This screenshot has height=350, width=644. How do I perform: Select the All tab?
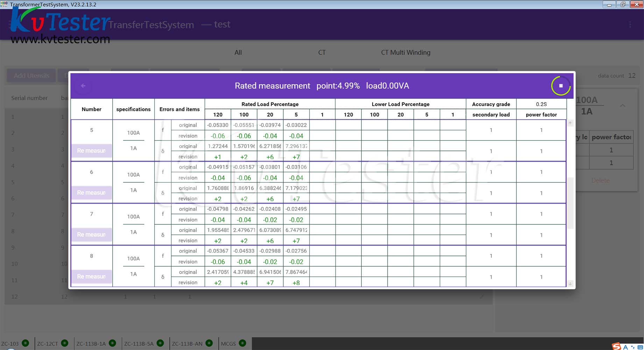238,52
